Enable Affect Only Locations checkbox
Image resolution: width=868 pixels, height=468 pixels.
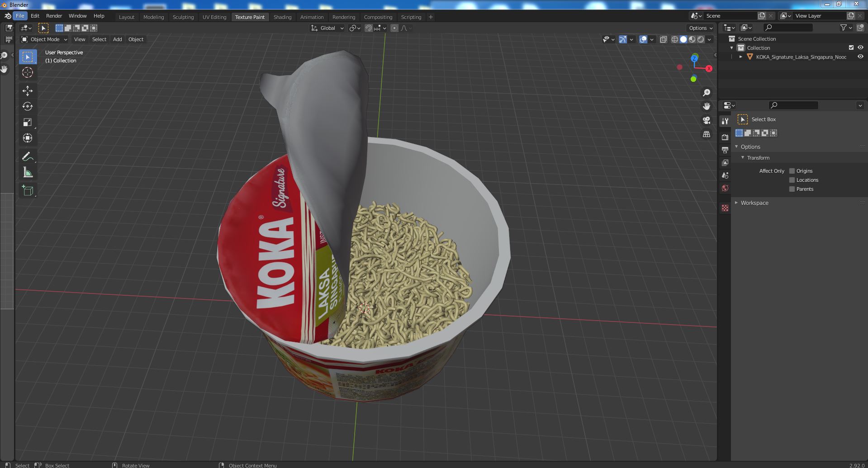click(x=792, y=180)
